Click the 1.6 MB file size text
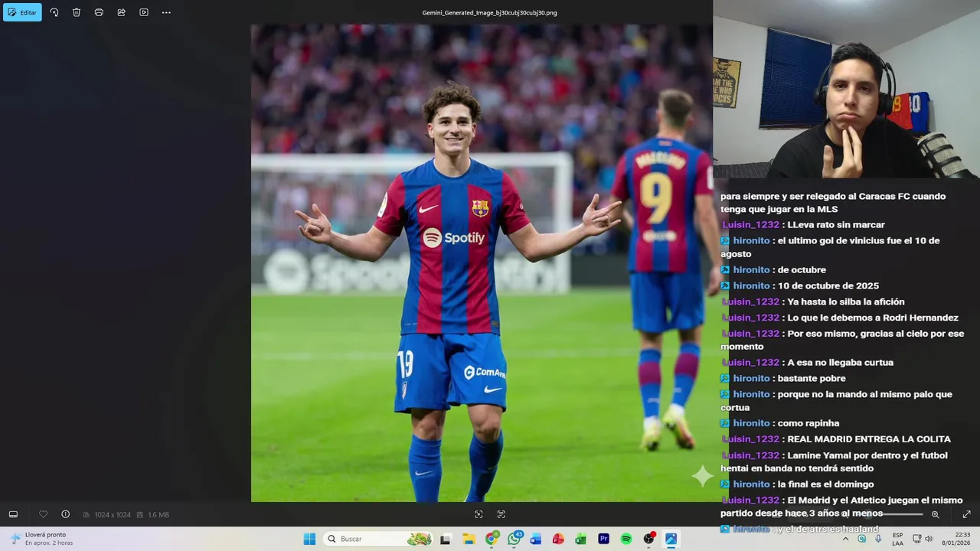 click(158, 515)
